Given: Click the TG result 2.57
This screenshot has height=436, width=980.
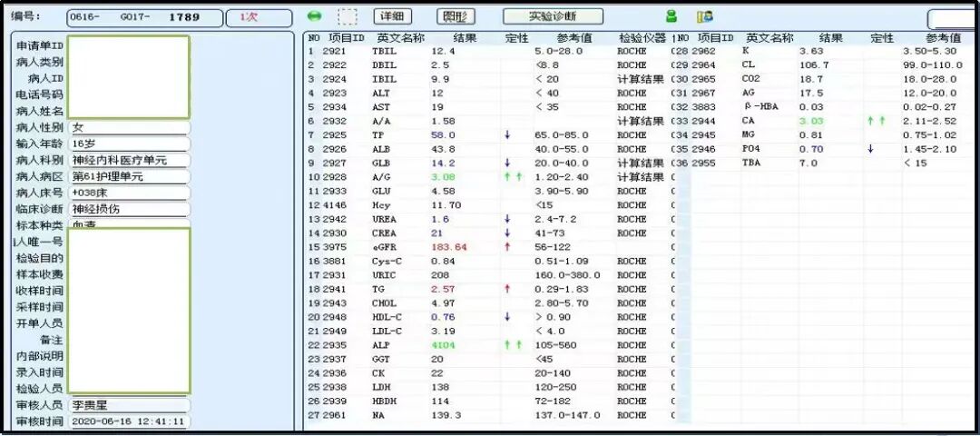Looking at the screenshot, I should point(443,289).
